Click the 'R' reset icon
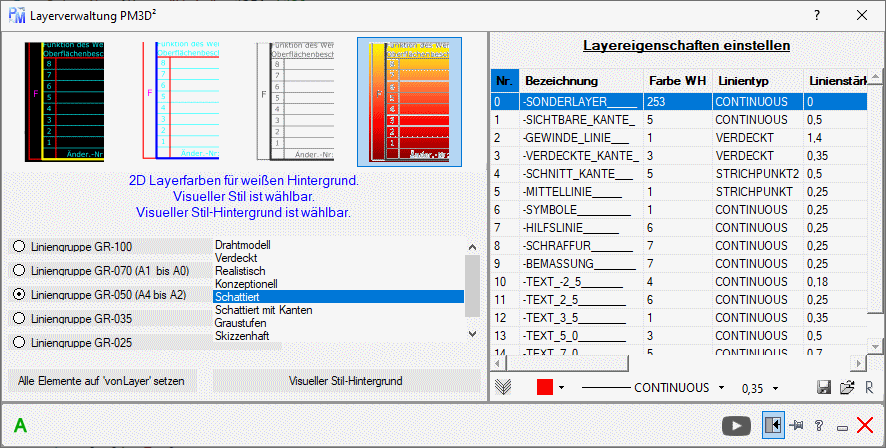Viewport: 886px width, 448px height. [x=869, y=387]
